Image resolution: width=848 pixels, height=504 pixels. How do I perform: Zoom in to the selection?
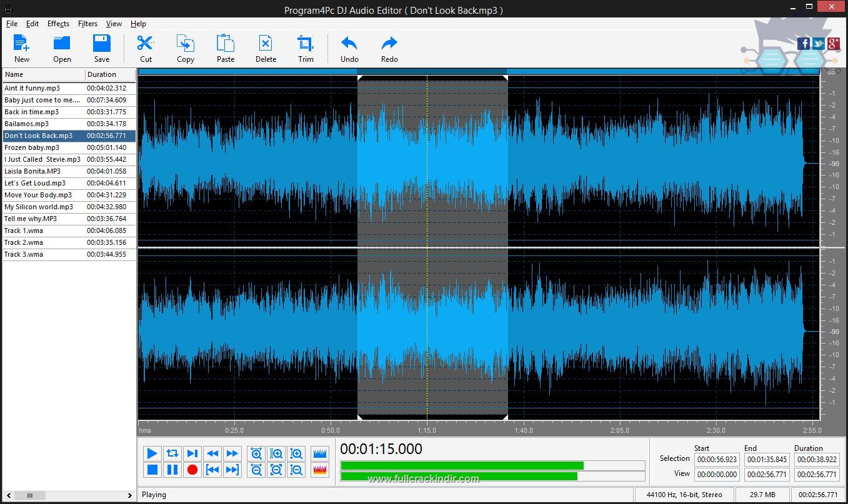[x=276, y=453]
